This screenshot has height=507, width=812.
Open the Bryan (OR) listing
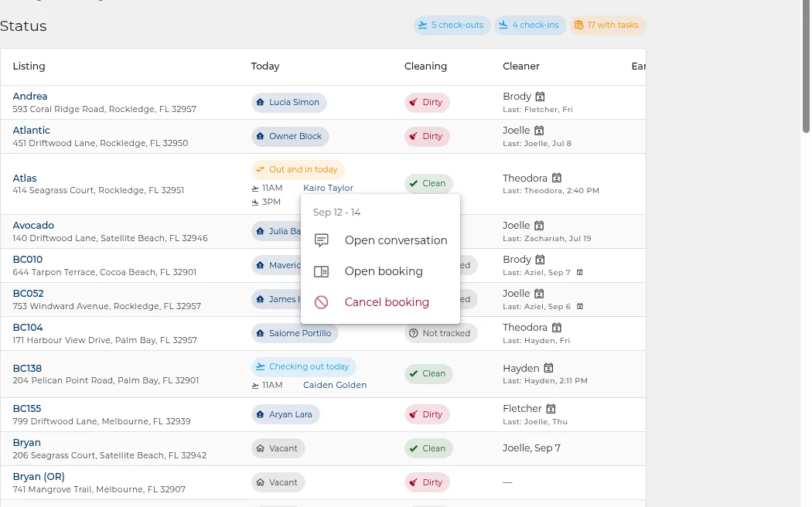pos(39,477)
